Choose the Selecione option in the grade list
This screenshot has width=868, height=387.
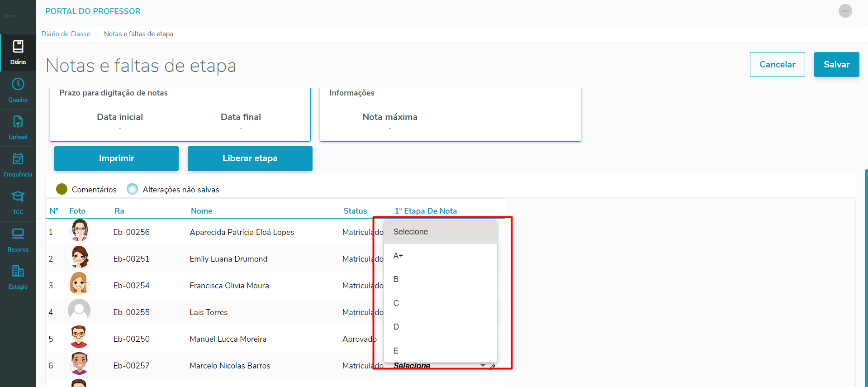point(441,232)
